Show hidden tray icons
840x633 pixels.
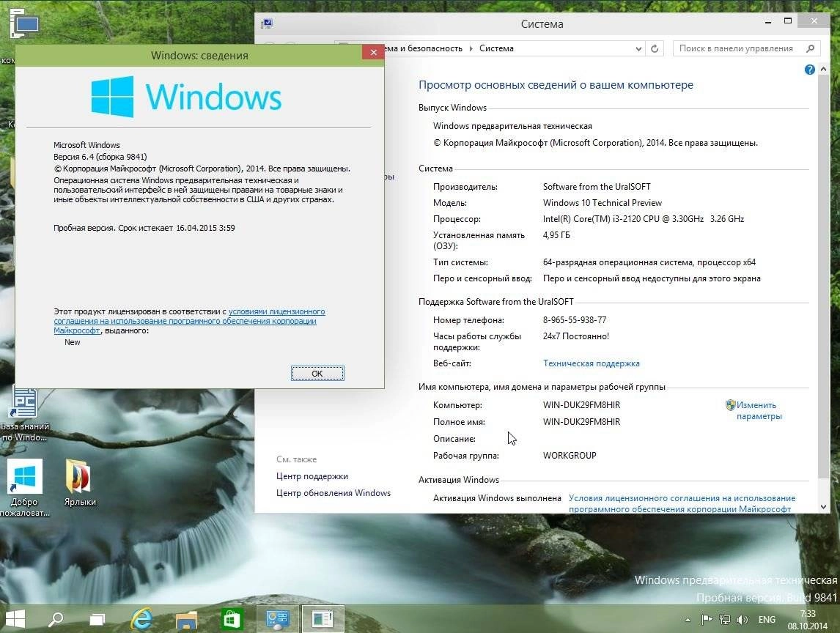pos(688,620)
